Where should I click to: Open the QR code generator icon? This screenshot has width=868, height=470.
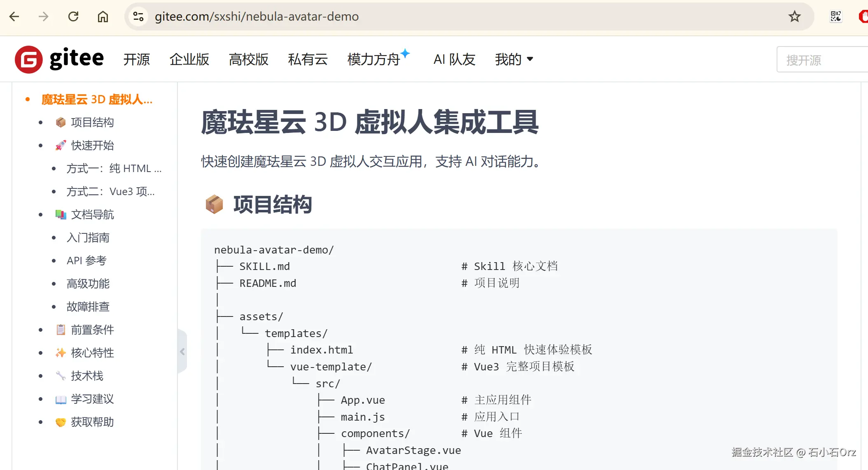[x=835, y=16]
